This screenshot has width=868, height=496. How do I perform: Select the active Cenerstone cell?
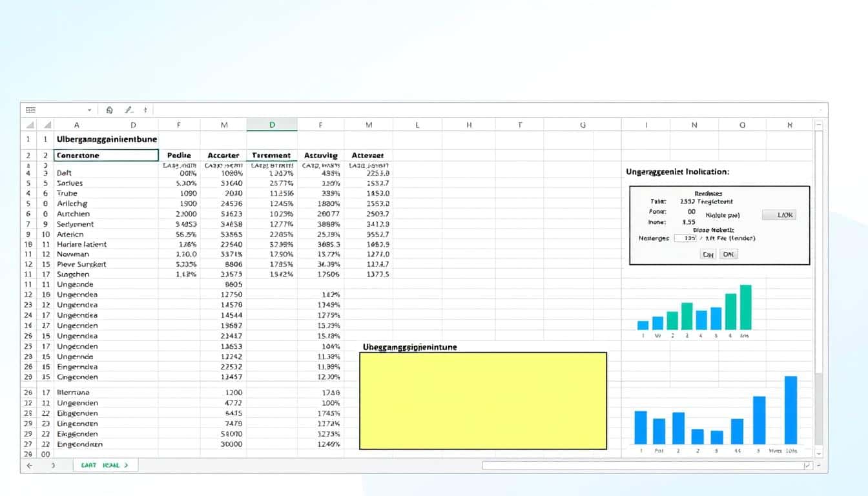click(107, 156)
